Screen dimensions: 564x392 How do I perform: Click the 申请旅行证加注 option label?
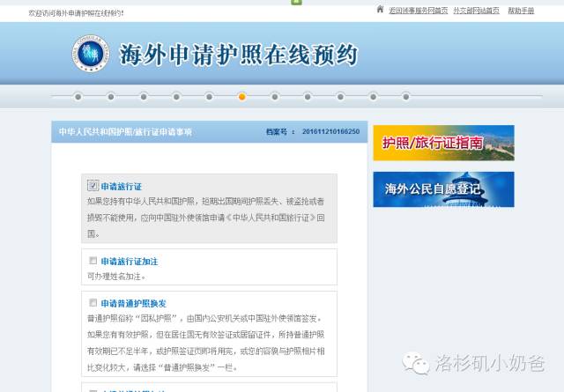(x=130, y=262)
